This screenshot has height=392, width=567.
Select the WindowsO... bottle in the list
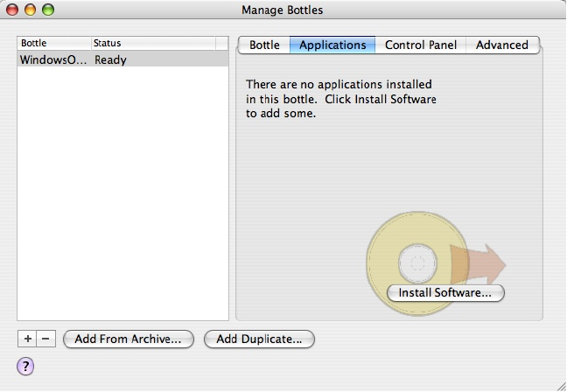pyautogui.click(x=52, y=60)
